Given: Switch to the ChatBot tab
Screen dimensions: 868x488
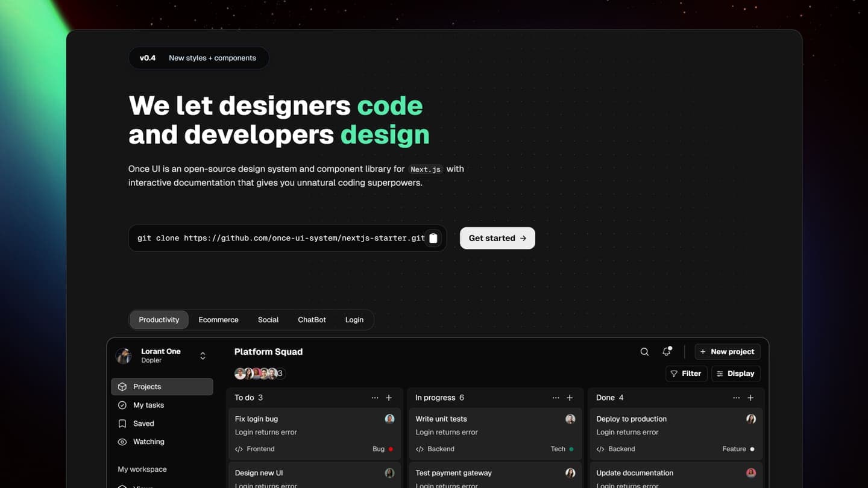Looking at the screenshot, I should pos(312,319).
